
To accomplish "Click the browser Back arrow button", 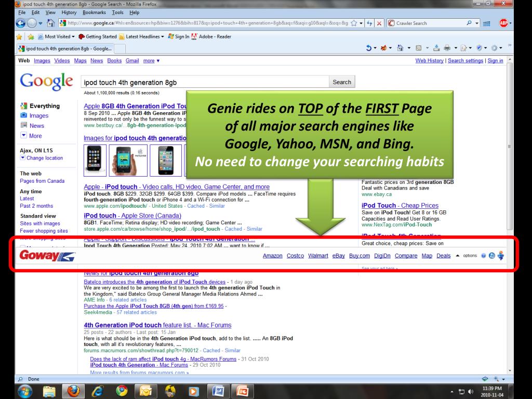I will [x=21, y=23].
